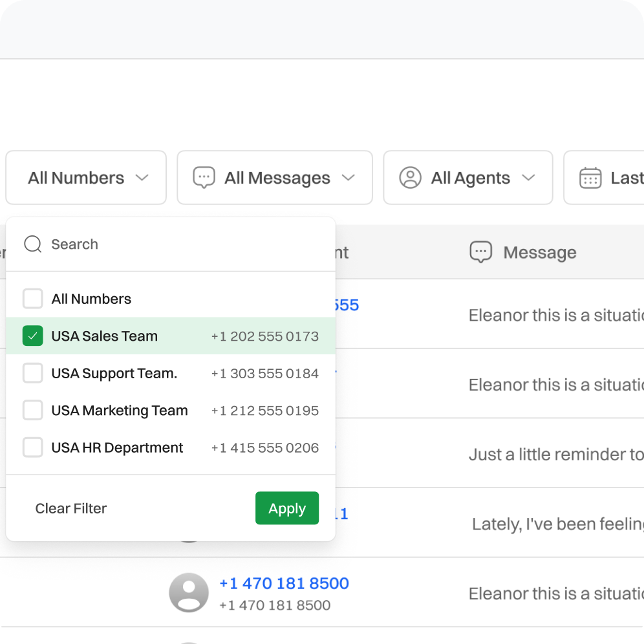This screenshot has width=644, height=644.
Task: Open the All Messages dropdown
Action: (x=275, y=178)
